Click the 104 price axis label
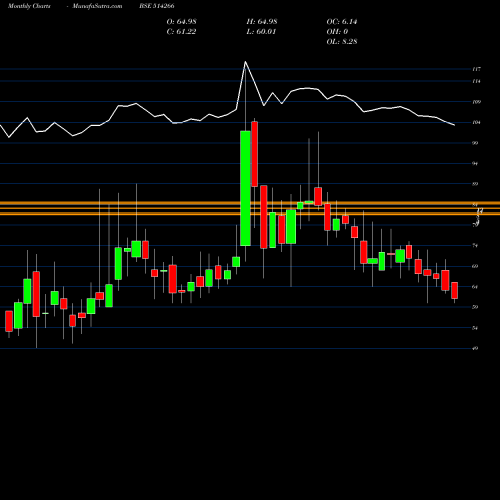The width and height of the screenshot is (500, 500). (476, 122)
